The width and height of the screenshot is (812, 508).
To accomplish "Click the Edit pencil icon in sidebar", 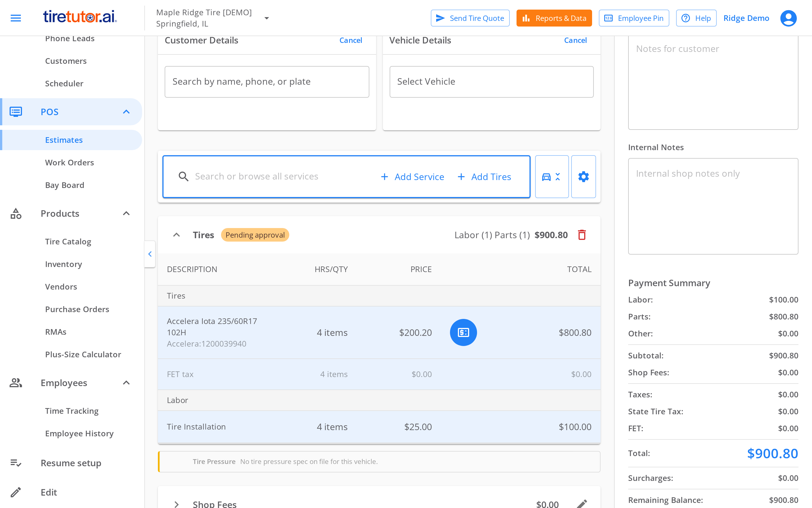I will (x=16, y=492).
